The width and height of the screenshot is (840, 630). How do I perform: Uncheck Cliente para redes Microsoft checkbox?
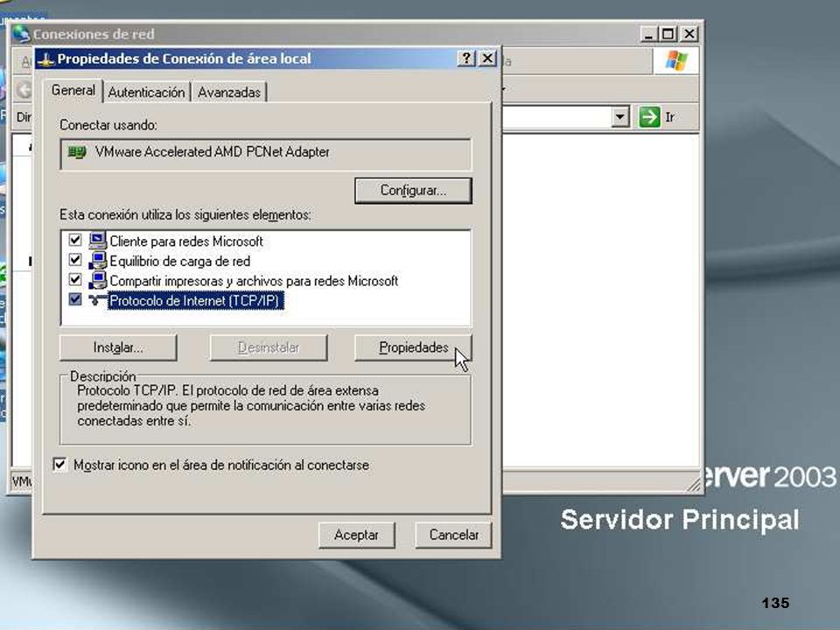click(x=75, y=240)
